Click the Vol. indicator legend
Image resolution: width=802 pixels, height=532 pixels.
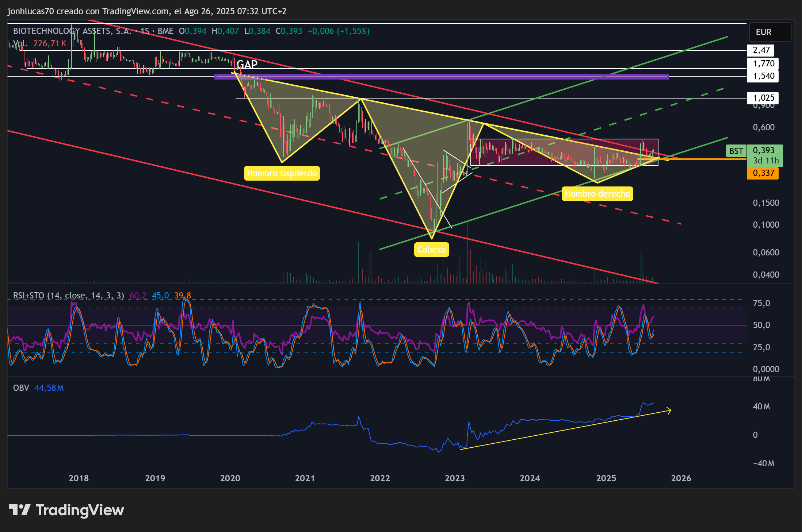coord(20,44)
